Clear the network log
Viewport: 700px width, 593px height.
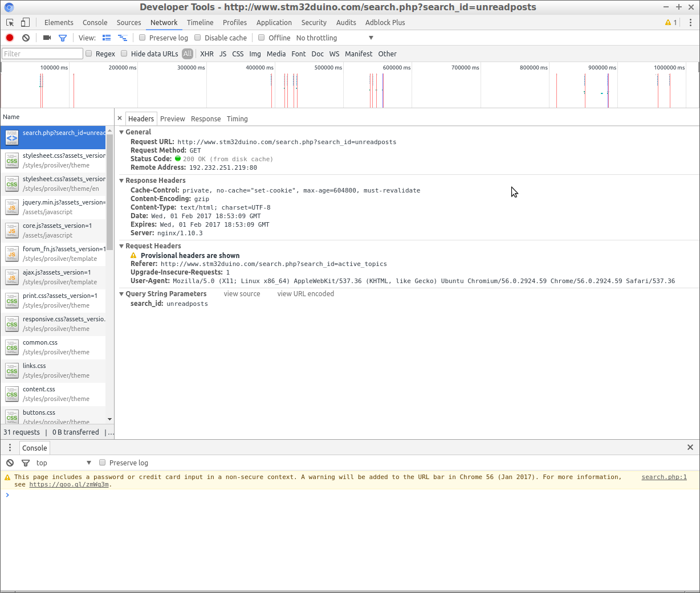(26, 38)
